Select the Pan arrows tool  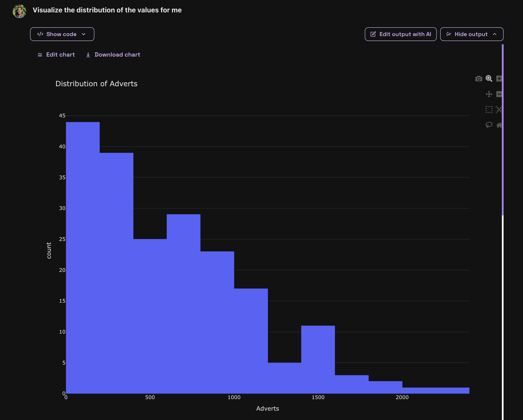pos(489,94)
